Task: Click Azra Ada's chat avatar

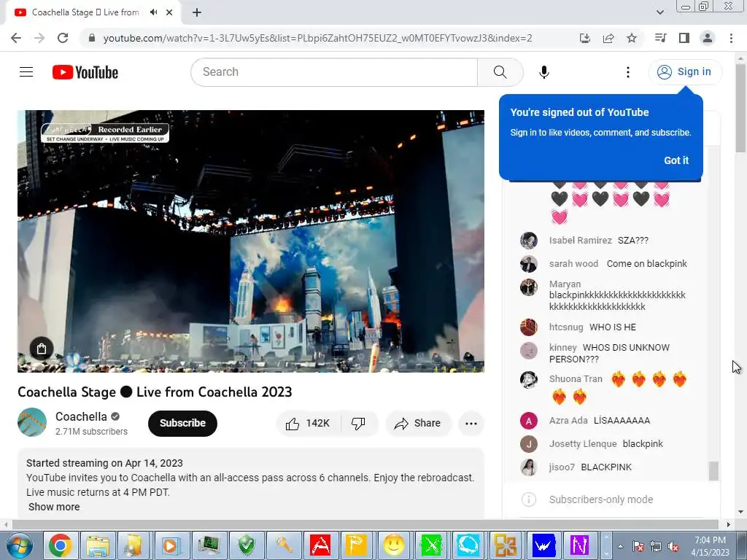Action: [528, 421]
